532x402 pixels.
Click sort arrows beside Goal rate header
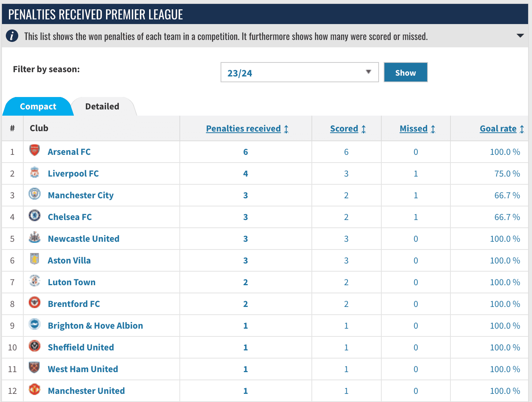pos(522,129)
